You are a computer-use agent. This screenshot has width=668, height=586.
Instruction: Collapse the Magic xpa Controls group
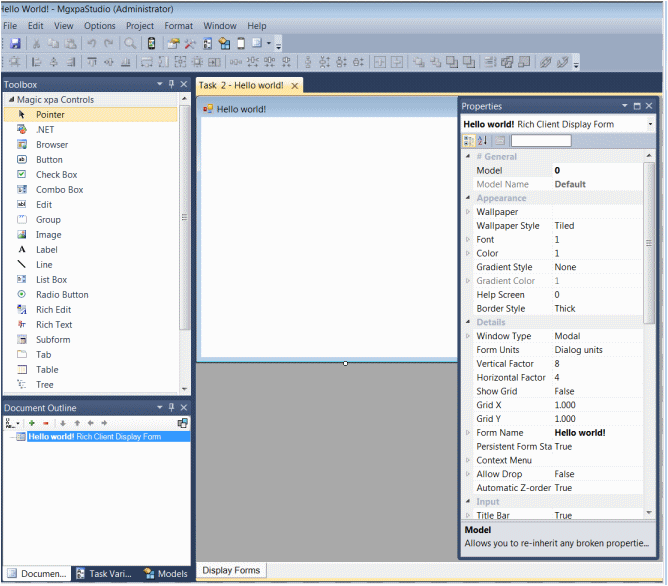click(x=10, y=100)
